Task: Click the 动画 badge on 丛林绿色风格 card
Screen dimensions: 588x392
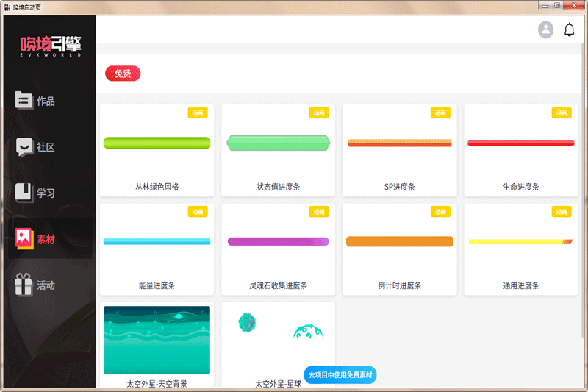Action: 198,113
